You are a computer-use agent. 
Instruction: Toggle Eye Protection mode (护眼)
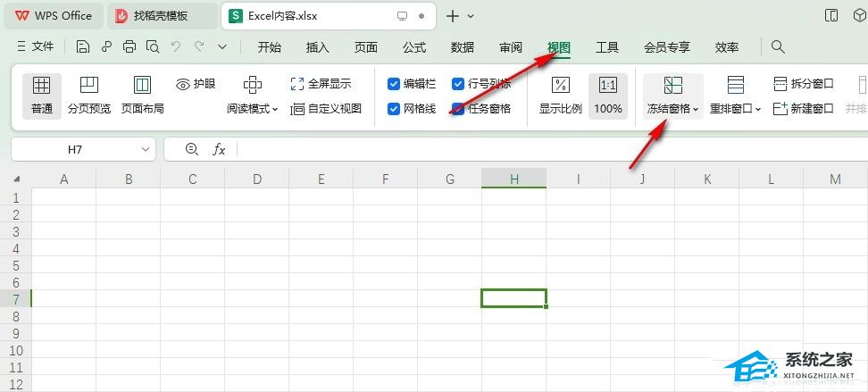pos(196,84)
